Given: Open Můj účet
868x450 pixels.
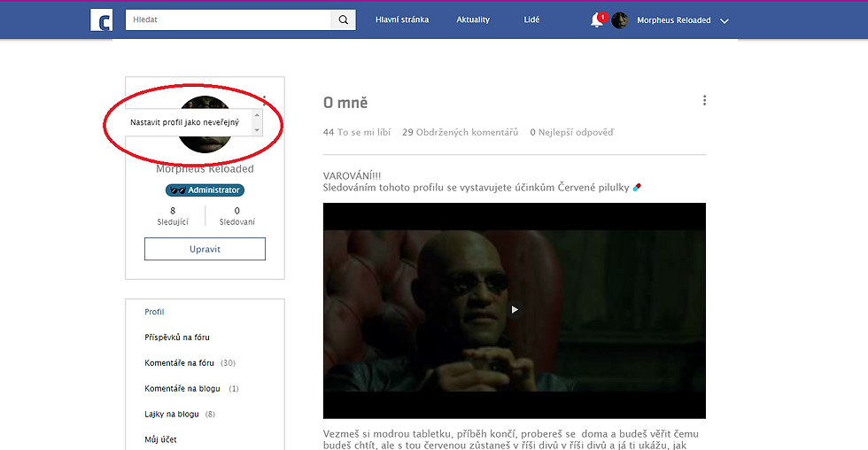Looking at the screenshot, I should tap(160, 439).
